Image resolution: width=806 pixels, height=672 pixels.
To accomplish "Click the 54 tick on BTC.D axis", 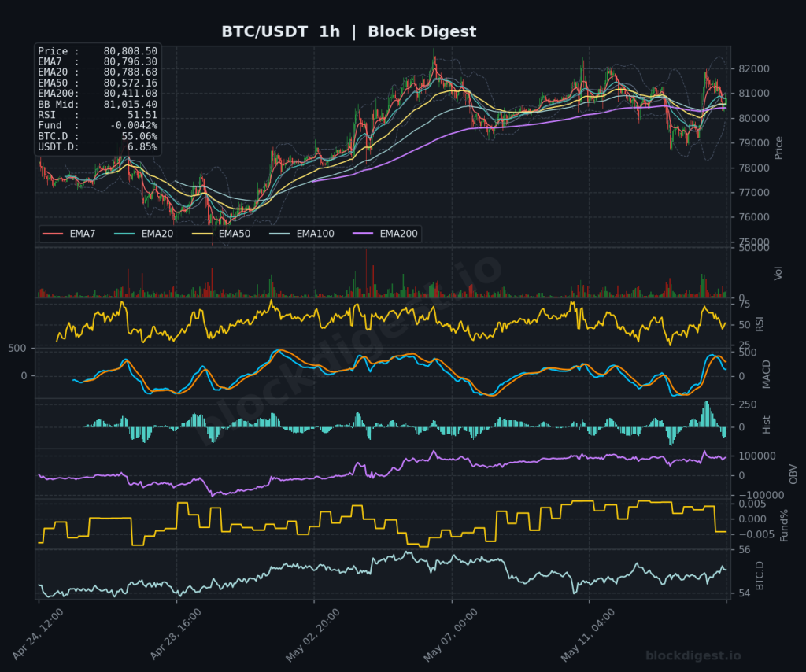I will pos(745,593).
